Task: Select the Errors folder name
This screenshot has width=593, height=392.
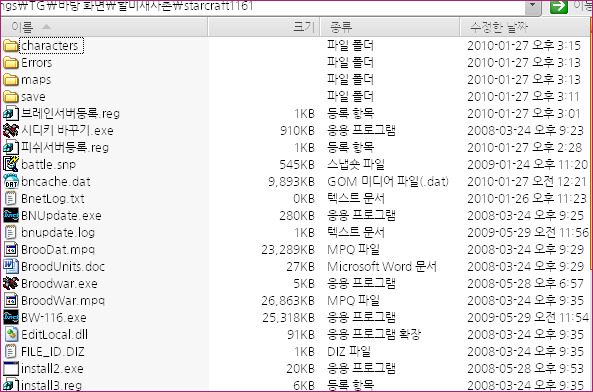Action: (x=37, y=63)
